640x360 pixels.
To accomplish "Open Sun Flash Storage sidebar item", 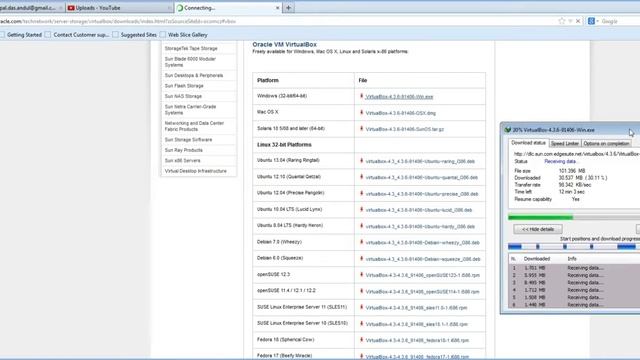I will click(x=184, y=86).
